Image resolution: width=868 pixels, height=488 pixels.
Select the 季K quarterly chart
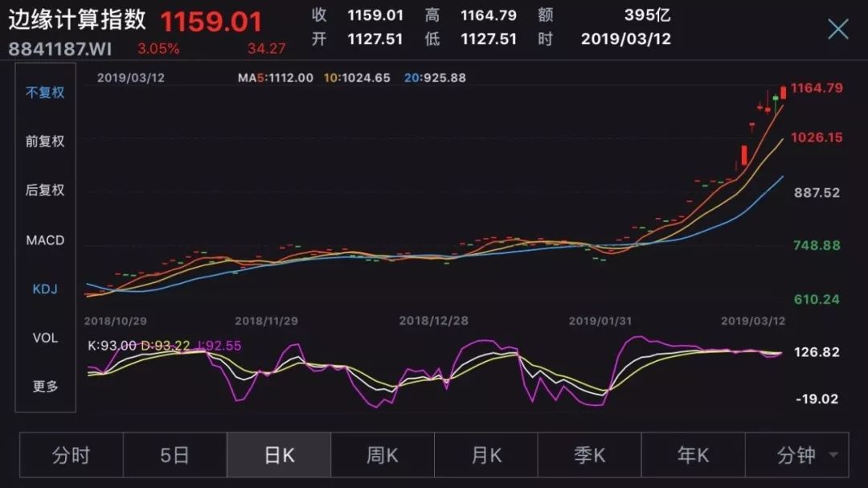coord(589,454)
